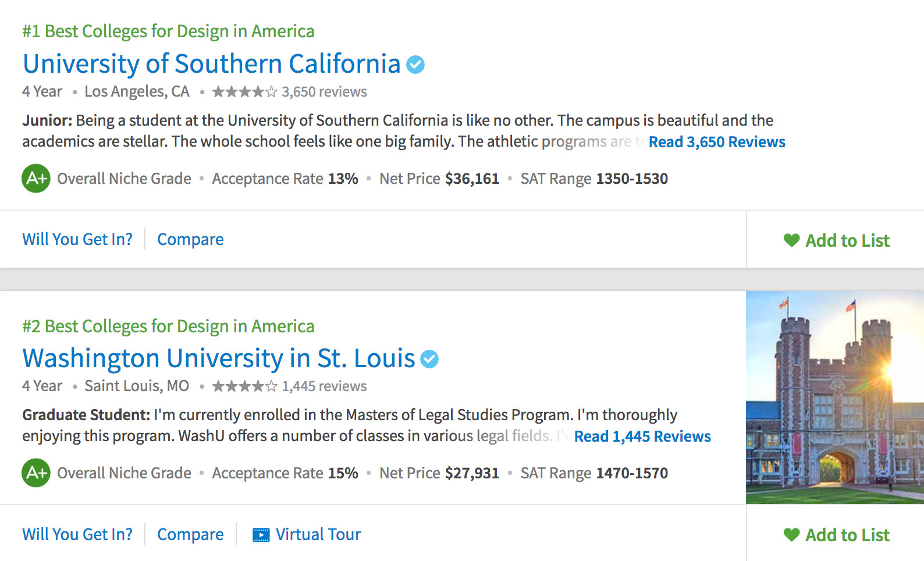Check Will You Get In for Washington University

(77, 534)
